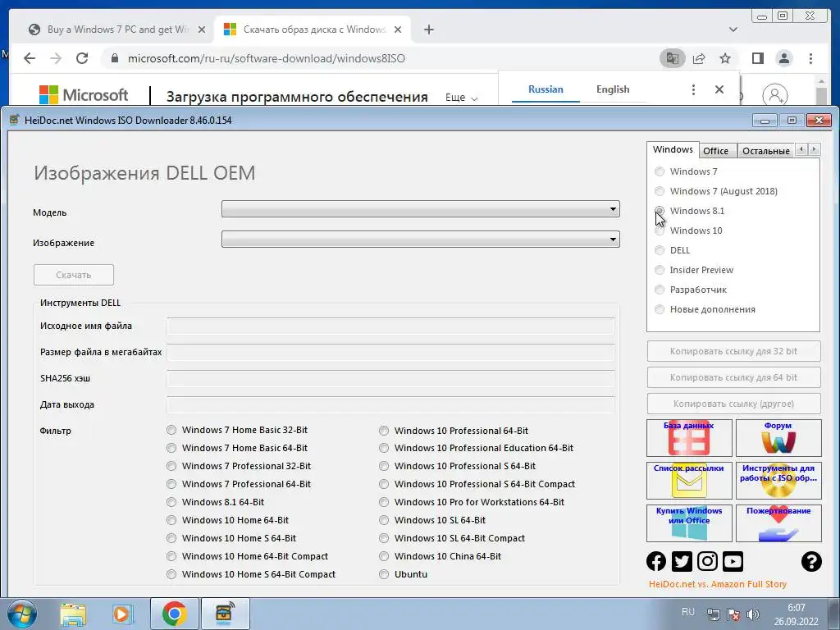Open Windows Start menu
Image resolution: width=840 pixels, height=630 pixels.
click(21, 614)
